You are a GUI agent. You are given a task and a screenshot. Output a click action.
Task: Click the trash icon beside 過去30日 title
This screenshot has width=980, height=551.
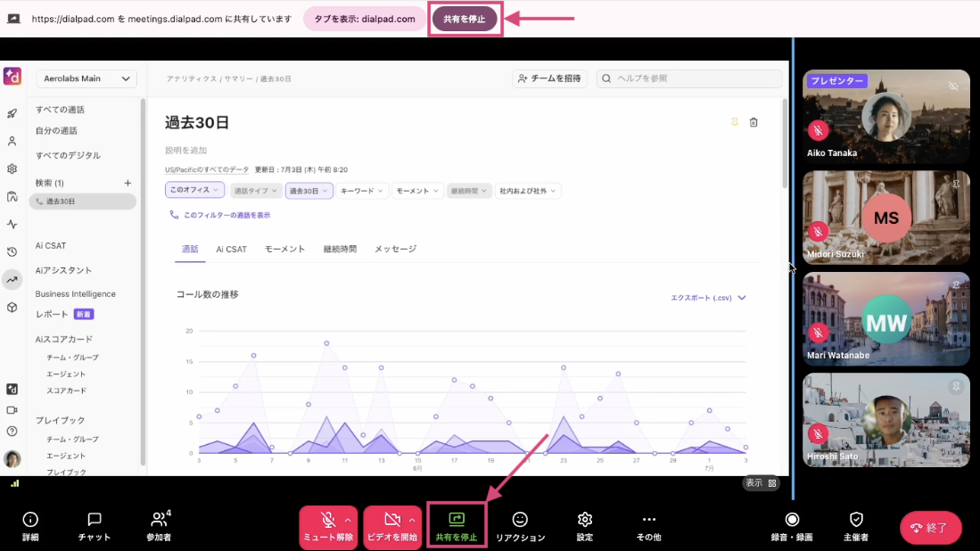tap(754, 122)
